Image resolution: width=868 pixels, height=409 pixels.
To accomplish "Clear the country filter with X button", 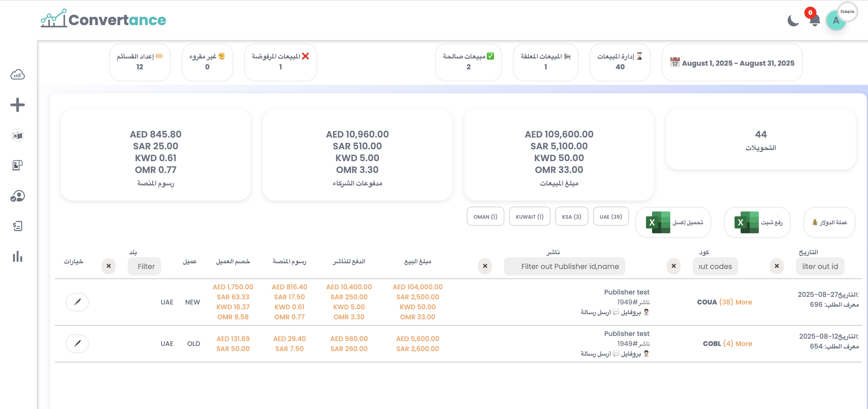I will click(109, 266).
